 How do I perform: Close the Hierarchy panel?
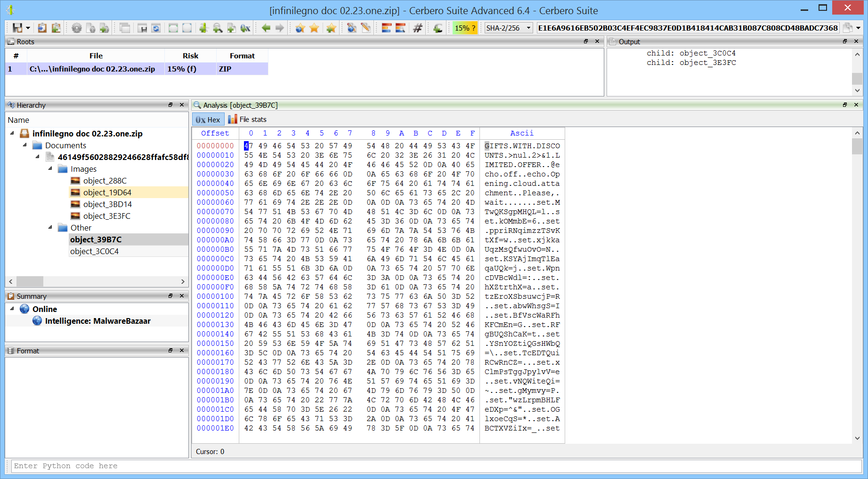coord(182,105)
